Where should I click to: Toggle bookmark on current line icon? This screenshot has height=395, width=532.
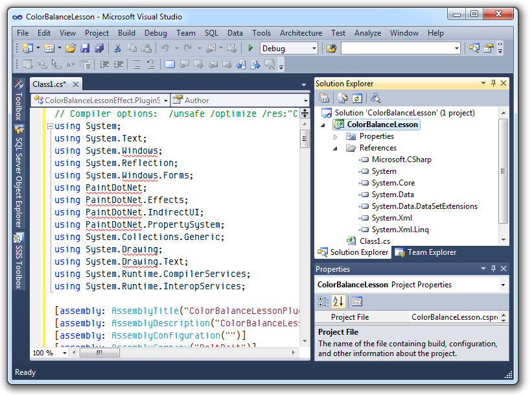click(x=170, y=64)
